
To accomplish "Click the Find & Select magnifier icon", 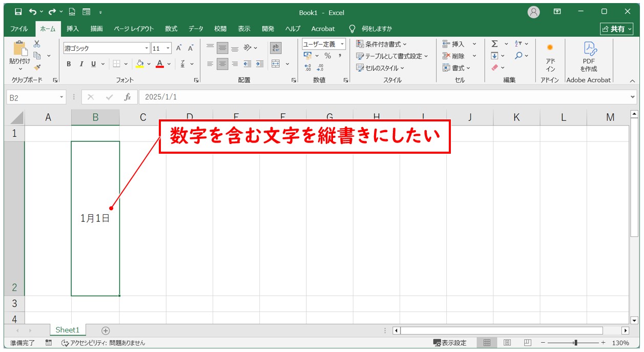I will click(518, 56).
